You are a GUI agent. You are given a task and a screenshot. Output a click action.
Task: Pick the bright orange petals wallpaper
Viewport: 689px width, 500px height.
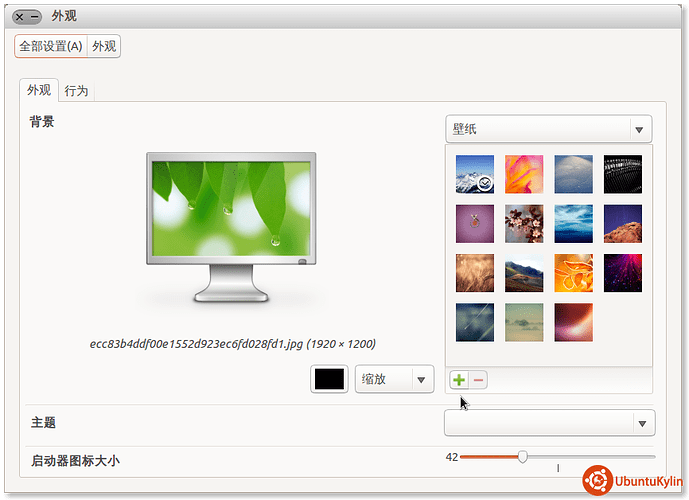coord(573,273)
